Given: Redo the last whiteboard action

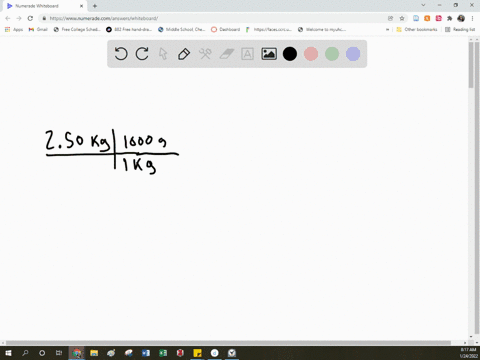Looking at the screenshot, I should tap(142, 54).
